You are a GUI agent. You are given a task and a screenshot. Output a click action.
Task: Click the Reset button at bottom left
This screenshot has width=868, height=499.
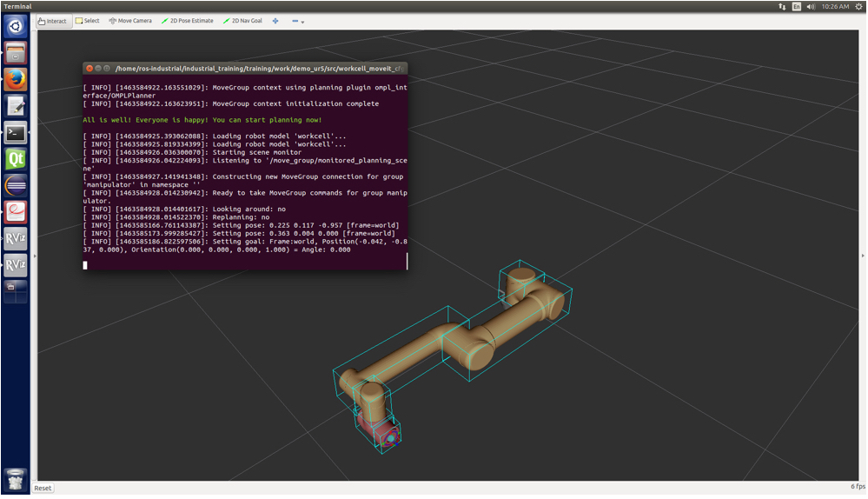(43, 488)
